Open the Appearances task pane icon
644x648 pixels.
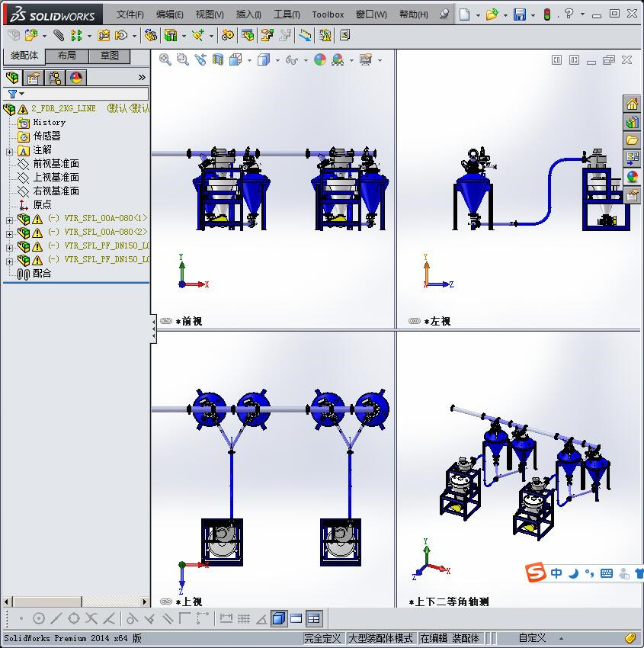coord(632,177)
